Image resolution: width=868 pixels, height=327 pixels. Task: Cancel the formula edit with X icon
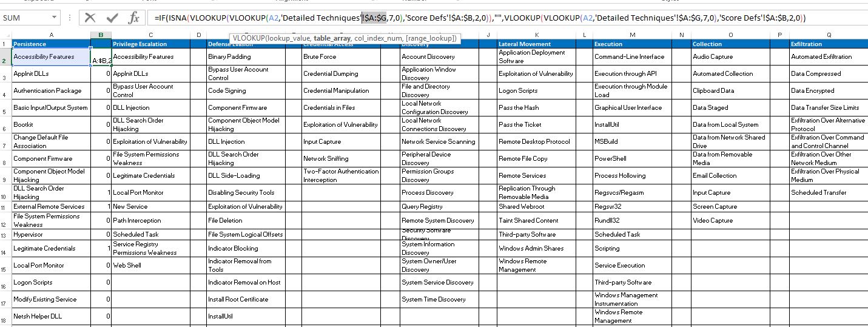point(90,18)
